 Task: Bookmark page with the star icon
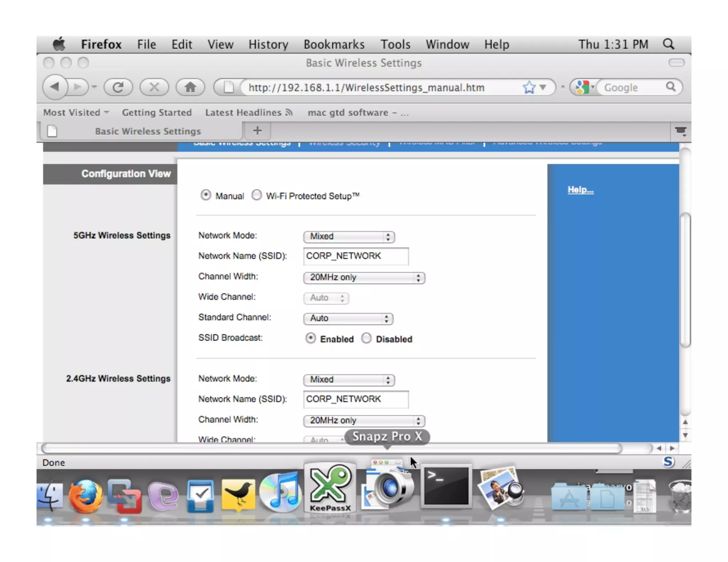pos(529,87)
